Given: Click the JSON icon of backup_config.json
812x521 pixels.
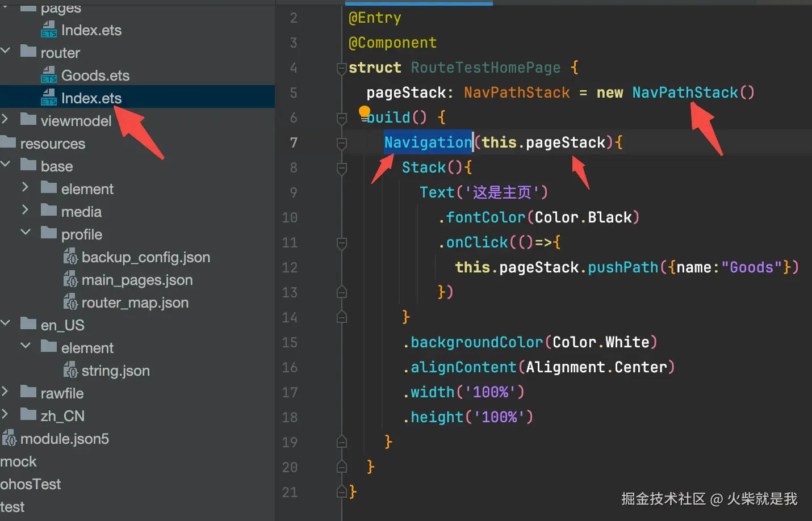Looking at the screenshot, I should [70, 257].
